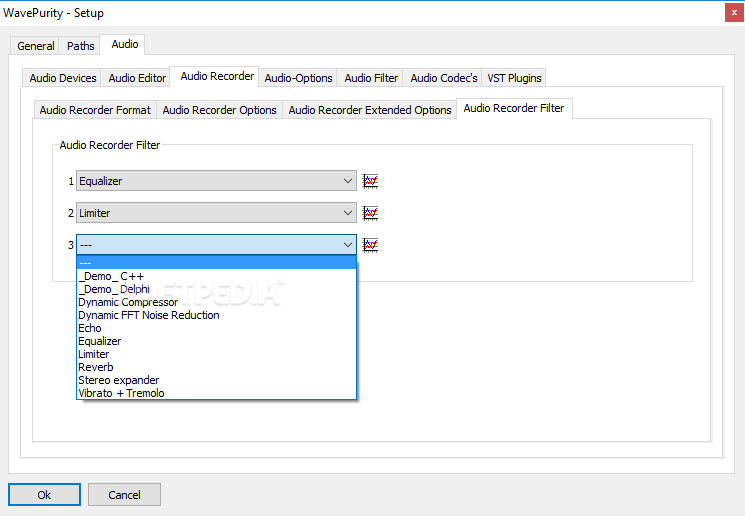Pick Equalizer from the open dropdown list
This screenshot has width=745, height=516.
pos(216,341)
